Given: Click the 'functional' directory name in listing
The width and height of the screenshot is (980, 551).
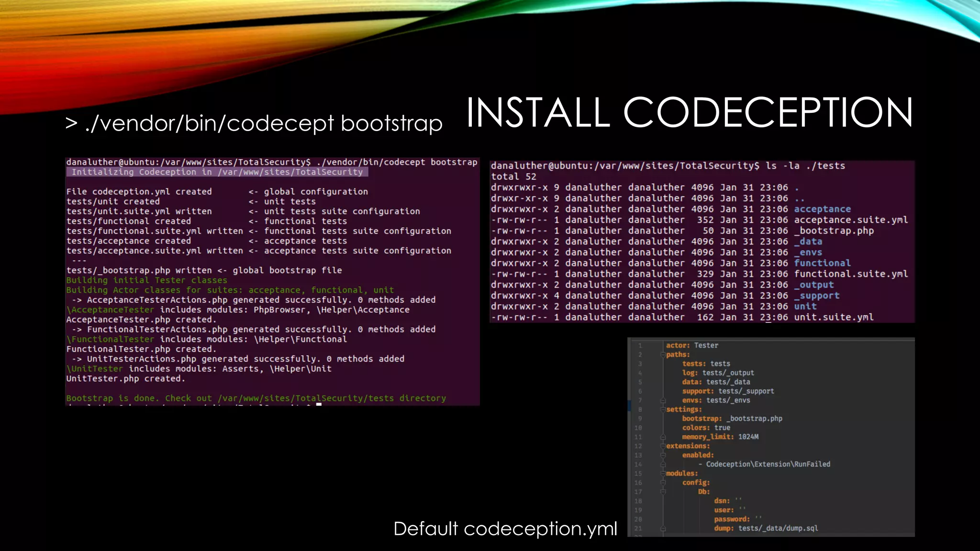Looking at the screenshot, I should click(x=823, y=263).
